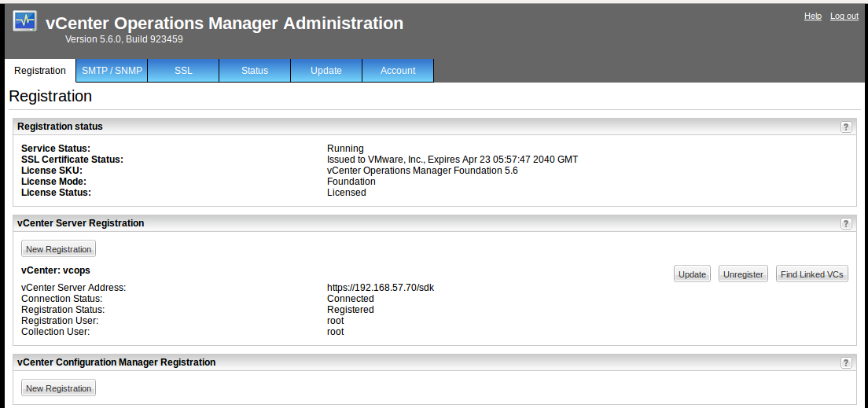Click the 'Registration User:' label
Viewport: 868px width, 408px height.
60,321
